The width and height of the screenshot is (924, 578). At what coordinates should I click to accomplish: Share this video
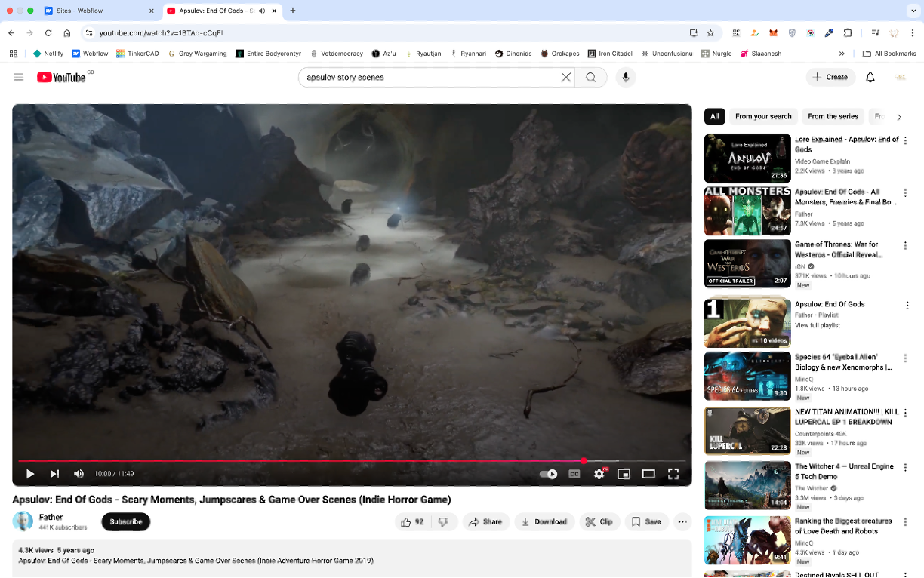point(485,521)
